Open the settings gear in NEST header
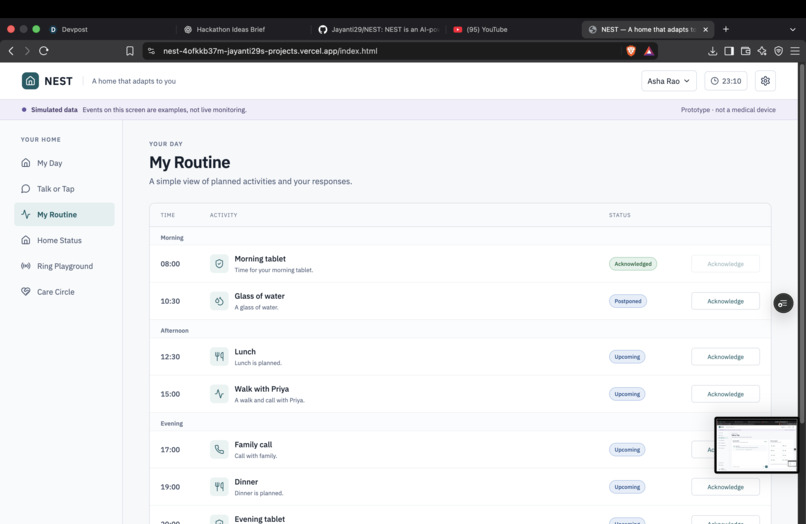806x524 pixels. point(765,81)
